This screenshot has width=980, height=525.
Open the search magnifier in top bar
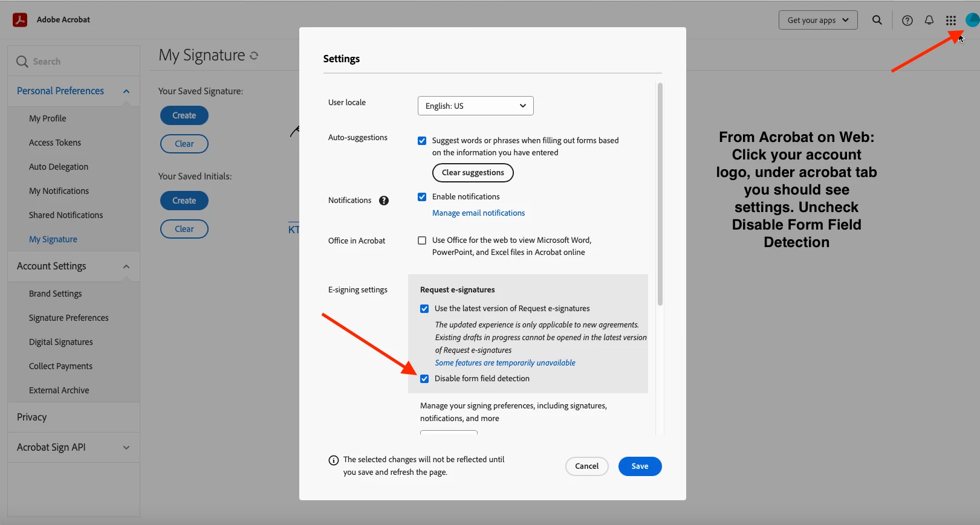[x=877, y=20]
